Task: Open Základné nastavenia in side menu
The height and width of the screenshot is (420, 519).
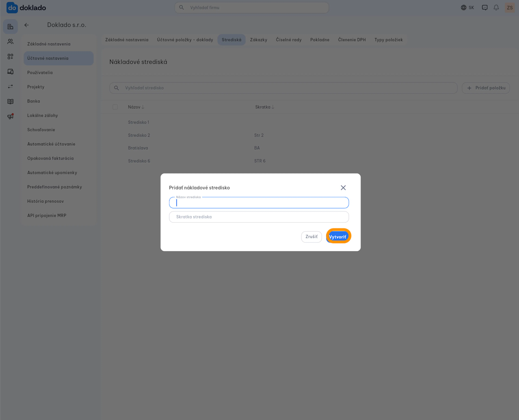Action: 59,44
